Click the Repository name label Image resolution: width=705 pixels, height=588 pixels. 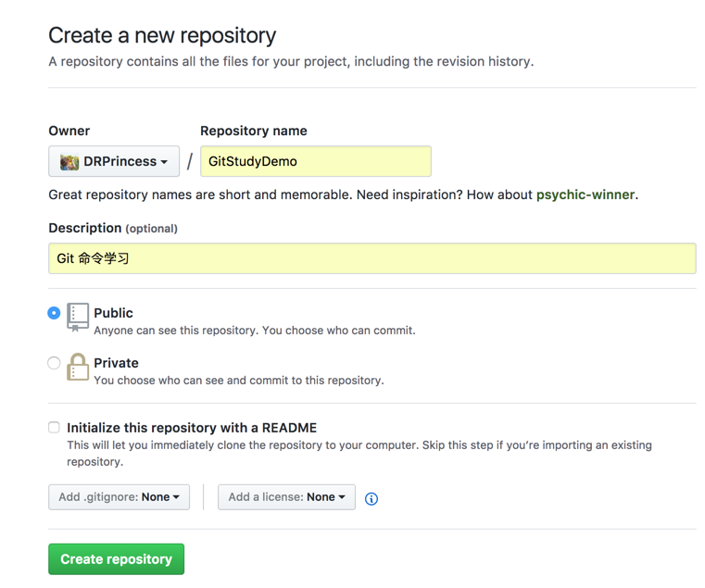254,131
